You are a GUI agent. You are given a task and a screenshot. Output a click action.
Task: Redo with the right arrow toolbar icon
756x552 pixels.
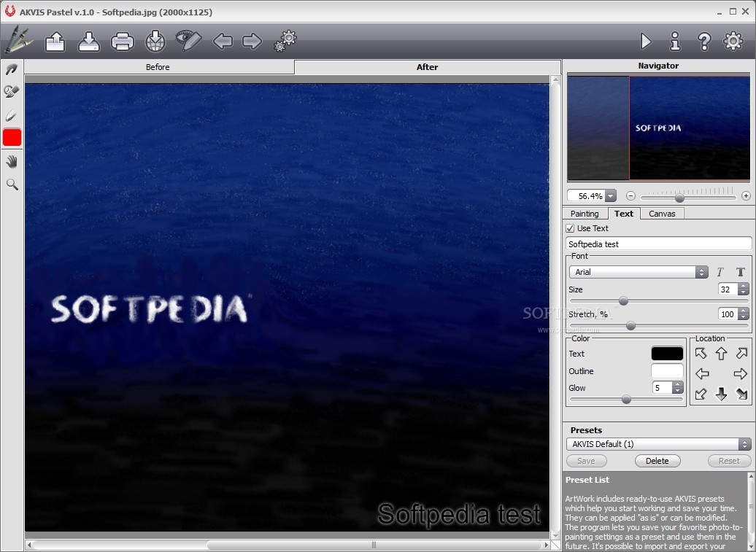click(x=252, y=42)
